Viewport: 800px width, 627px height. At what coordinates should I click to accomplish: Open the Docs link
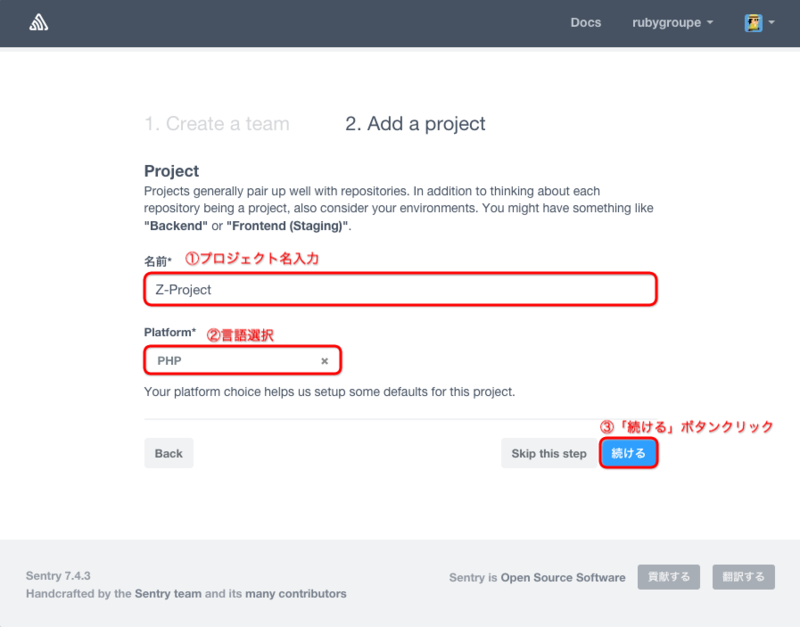click(x=586, y=22)
